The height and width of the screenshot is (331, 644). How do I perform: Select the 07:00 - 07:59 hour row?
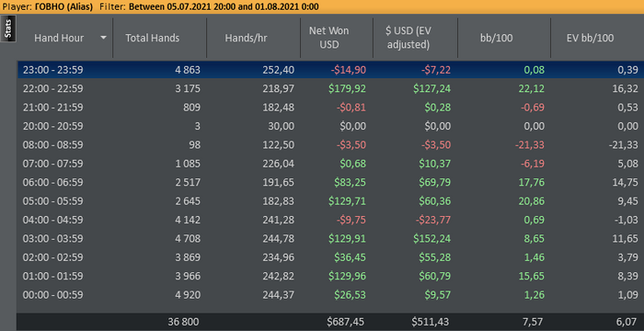[x=330, y=164]
